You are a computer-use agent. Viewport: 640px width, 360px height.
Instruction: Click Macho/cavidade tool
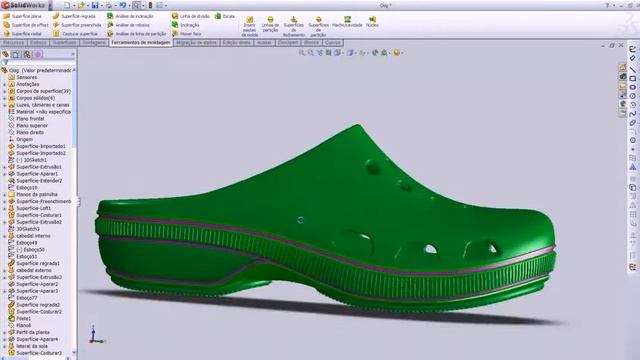click(347, 22)
